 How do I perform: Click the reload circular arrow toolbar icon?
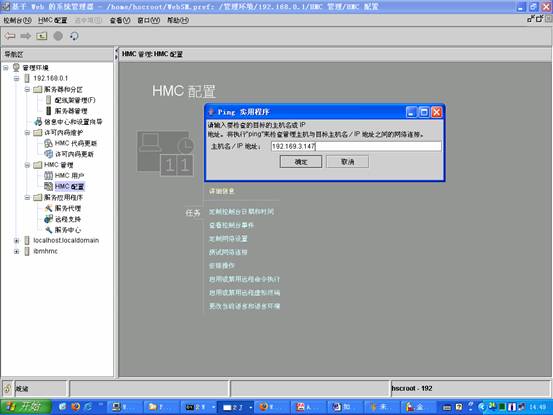(x=74, y=36)
